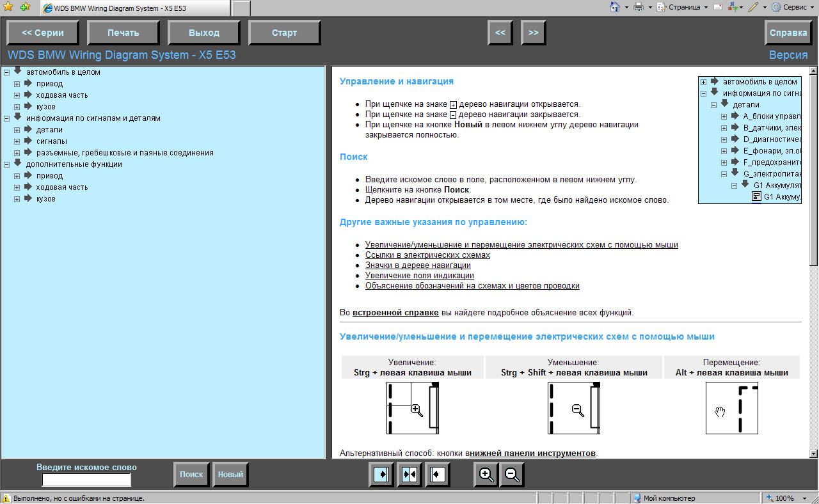Image resolution: width=819 pixels, height=504 pixels.
Task: Click the zoom in magnifier button
Action: [x=486, y=475]
